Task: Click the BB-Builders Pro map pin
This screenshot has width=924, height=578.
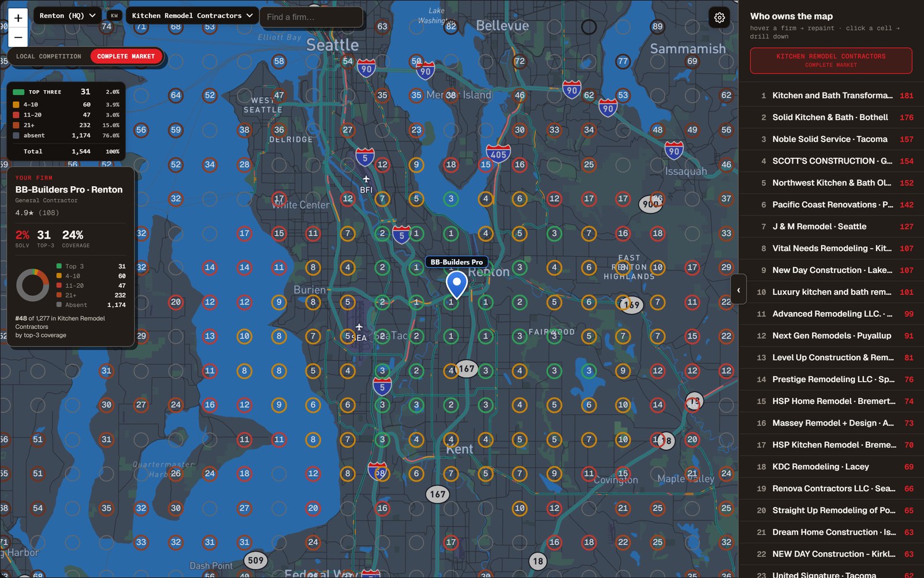Action: [457, 285]
